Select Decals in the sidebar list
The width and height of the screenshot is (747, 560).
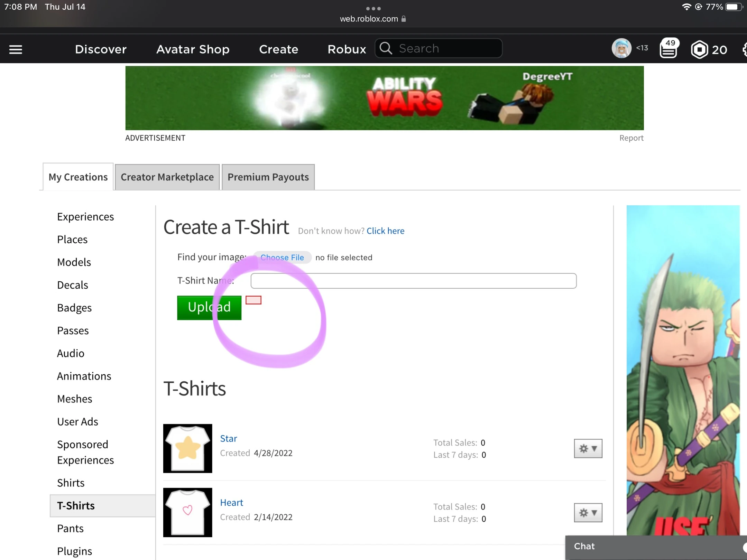pyautogui.click(x=73, y=285)
